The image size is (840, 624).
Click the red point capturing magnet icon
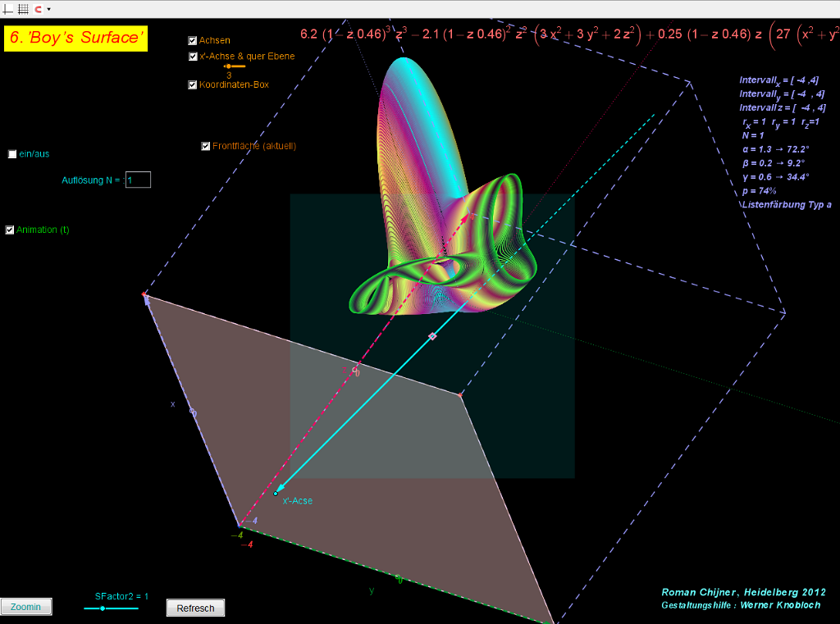pos(39,9)
